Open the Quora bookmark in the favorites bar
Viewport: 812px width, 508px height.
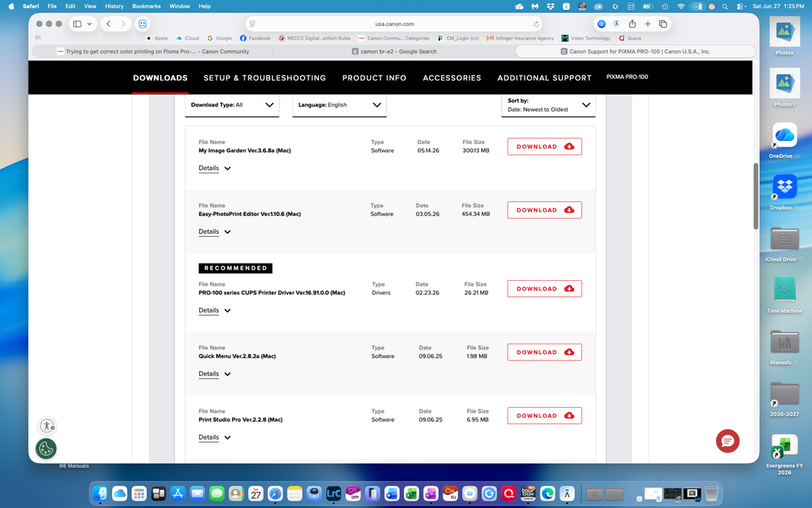631,37
